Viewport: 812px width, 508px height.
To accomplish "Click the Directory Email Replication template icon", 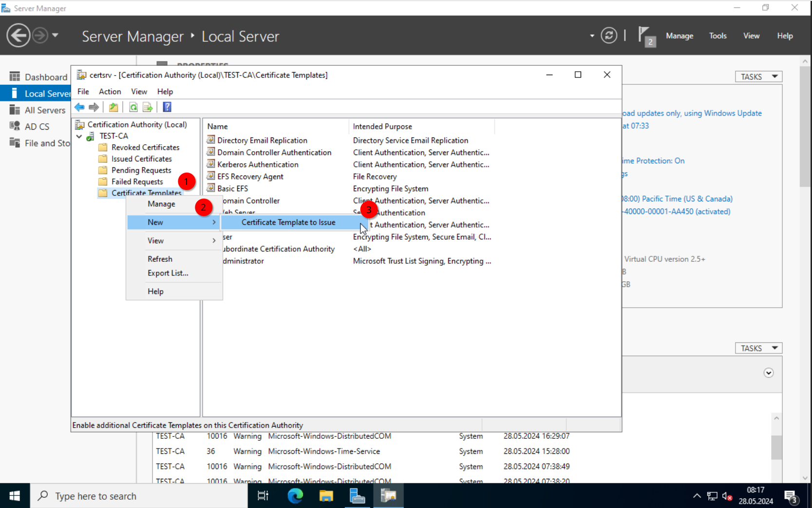I will 211,140.
